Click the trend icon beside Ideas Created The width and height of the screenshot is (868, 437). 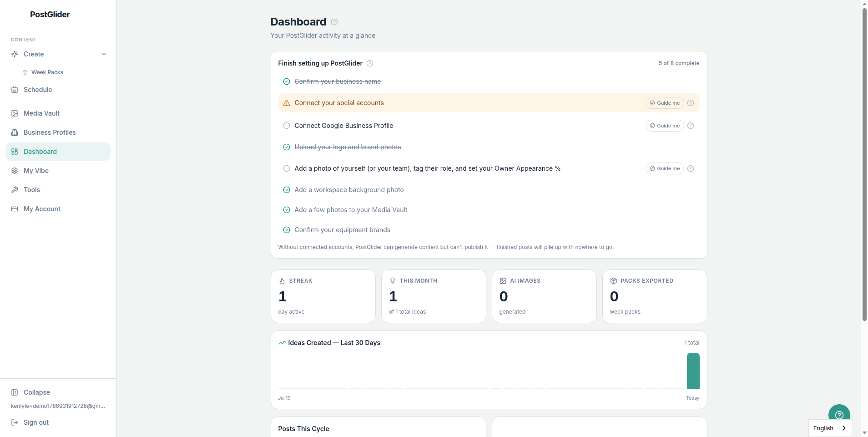pos(282,343)
